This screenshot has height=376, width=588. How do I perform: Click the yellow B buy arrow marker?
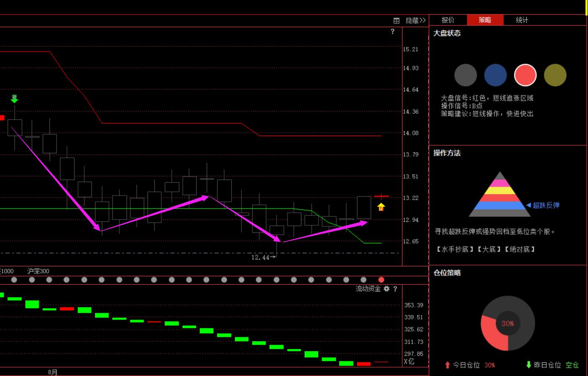click(381, 207)
